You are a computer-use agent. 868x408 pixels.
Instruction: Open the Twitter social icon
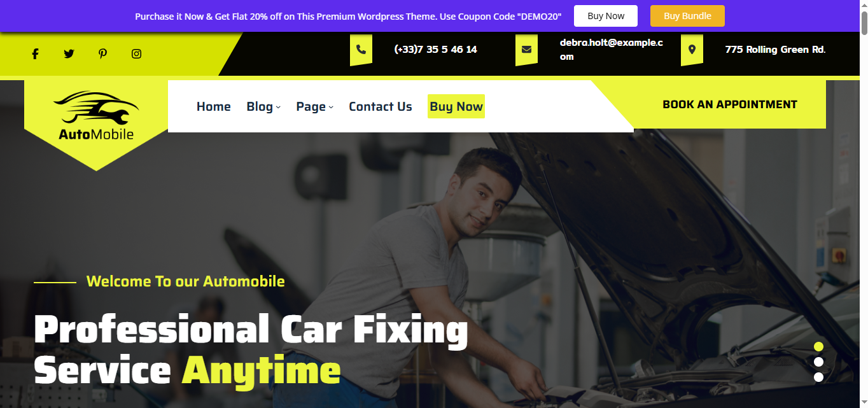tap(69, 54)
